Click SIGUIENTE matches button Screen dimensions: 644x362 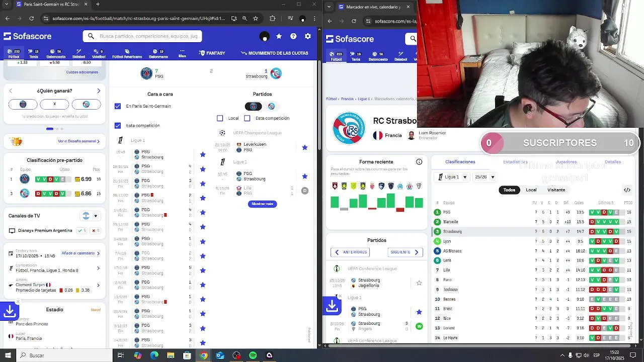[405, 252]
